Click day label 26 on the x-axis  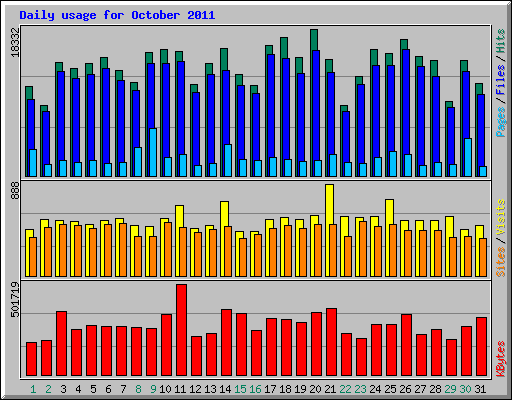[x=405, y=389]
